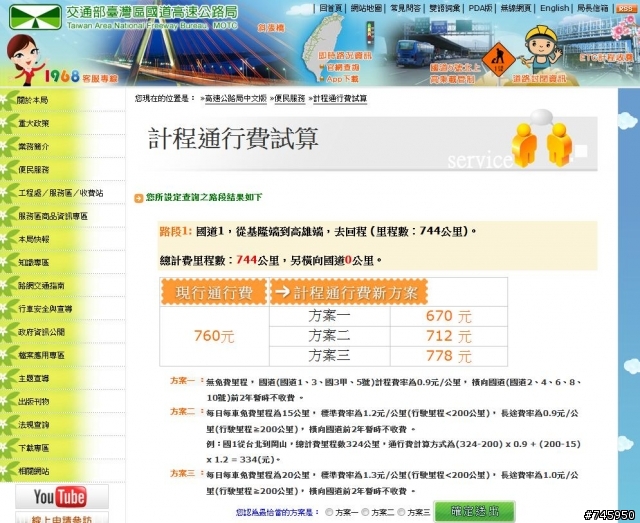This screenshot has width=640, height=523.
Task: Open 工程處/服務區/收費站 sidebar item
Action: (60, 193)
